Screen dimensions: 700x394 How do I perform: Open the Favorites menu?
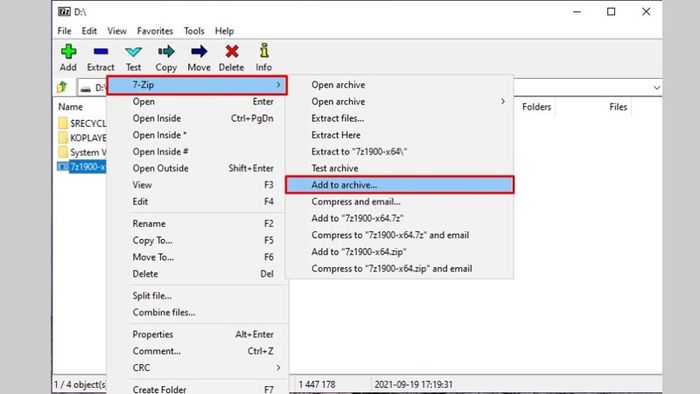click(155, 31)
